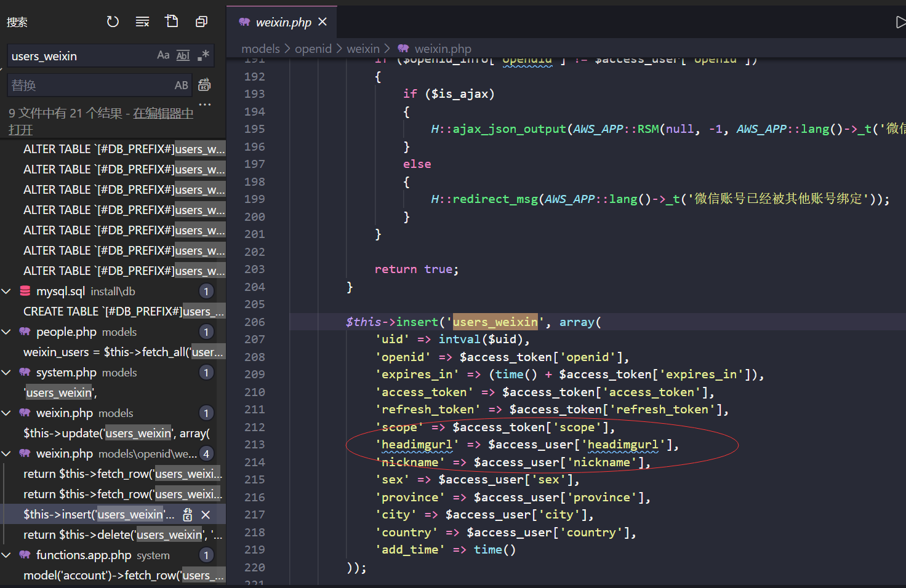Toggle preserve case in replace box
Image resolution: width=906 pixels, height=588 pixels.
[x=182, y=85]
